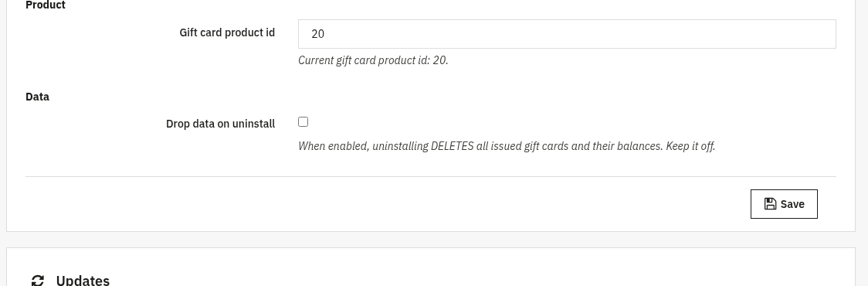Click the uninstall warning help text
Viewport: 868px width, 286px height.
click(x=507, y=146)
